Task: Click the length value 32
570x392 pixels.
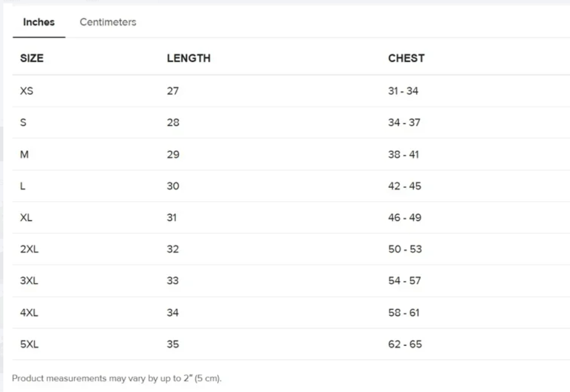Action: 173,249
